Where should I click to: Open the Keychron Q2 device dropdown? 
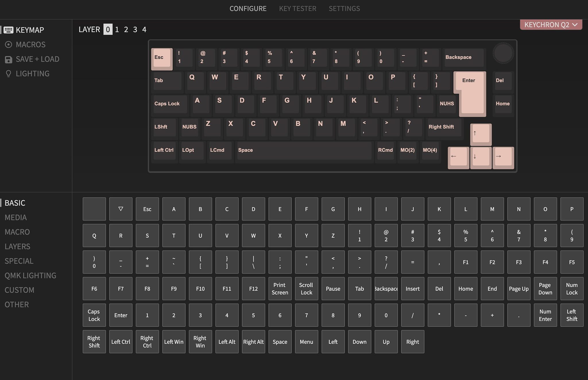550,25
